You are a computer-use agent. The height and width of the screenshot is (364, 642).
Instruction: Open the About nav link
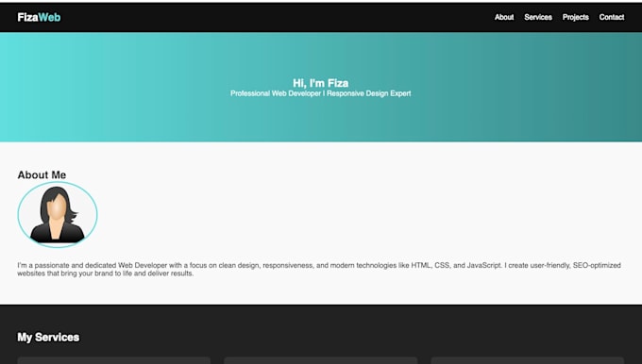click(504, 17)
